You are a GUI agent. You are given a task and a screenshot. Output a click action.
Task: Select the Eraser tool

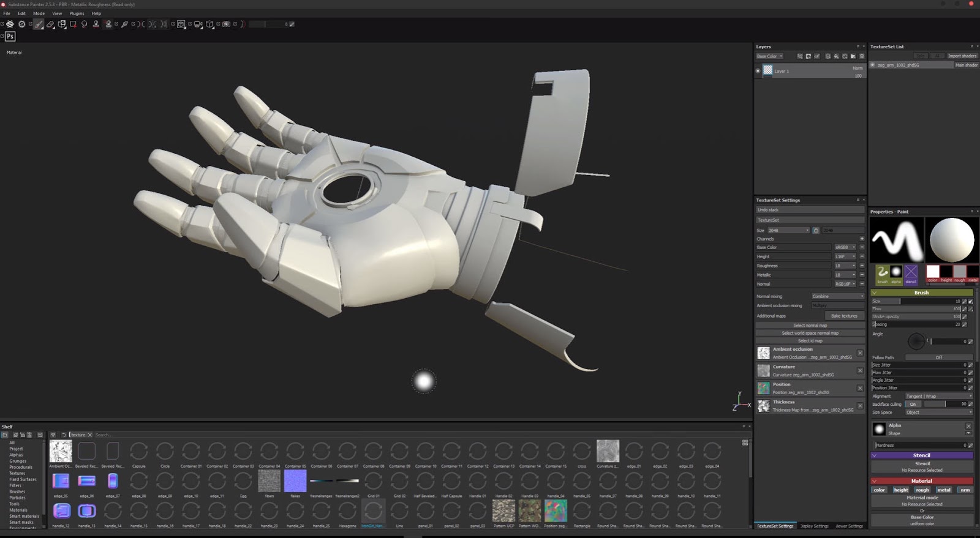(x=51, y=24)
